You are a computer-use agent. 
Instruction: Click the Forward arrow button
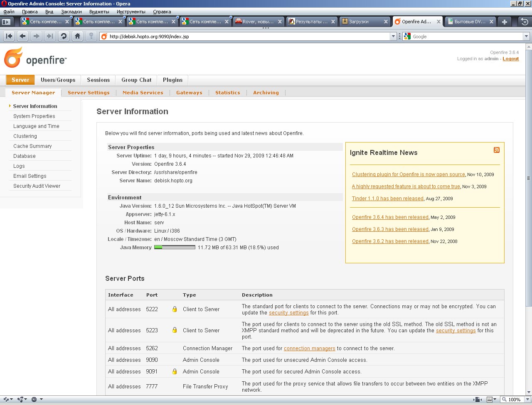[x=37, y=36]
